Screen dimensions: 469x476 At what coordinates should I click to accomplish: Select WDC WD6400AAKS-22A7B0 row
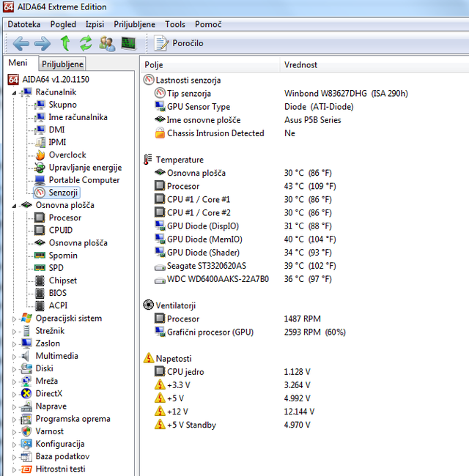coord(243,279)
